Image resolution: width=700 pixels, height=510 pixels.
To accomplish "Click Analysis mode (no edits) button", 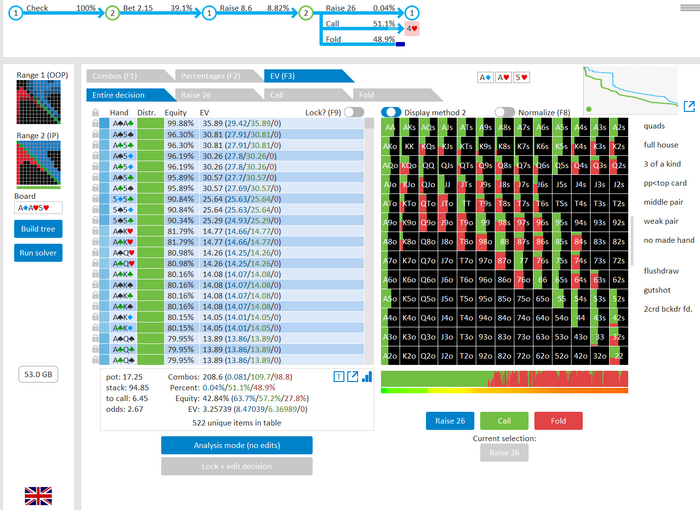I will click(237, 445).
